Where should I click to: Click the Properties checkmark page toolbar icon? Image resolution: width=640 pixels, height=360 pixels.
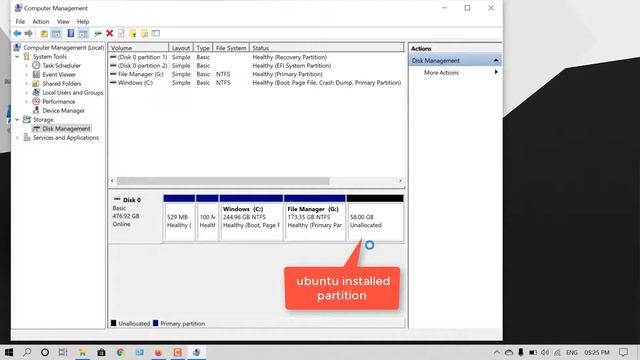[x=121, y=33]
